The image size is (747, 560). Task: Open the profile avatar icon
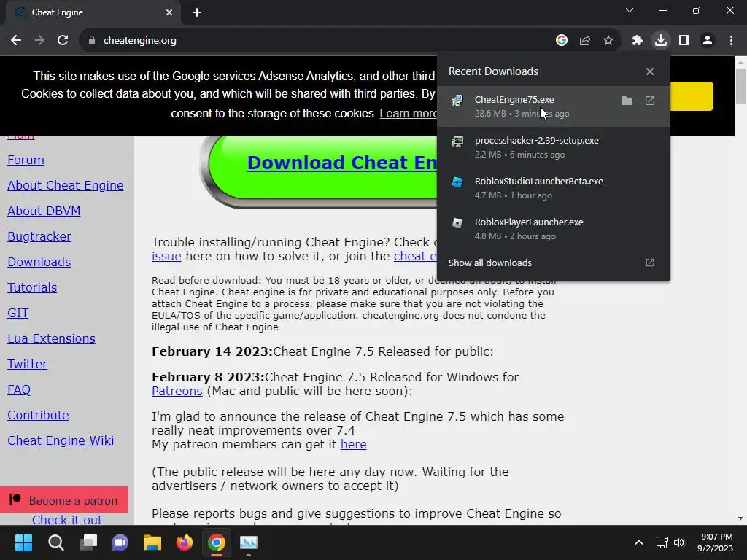click(708, 41)
